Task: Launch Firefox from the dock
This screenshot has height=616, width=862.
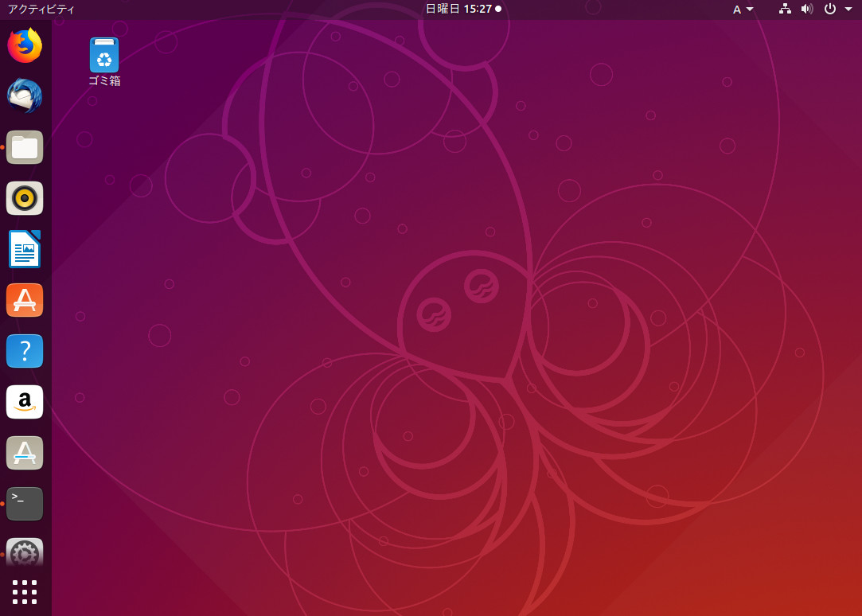Action: pyautogui.click(x=25, y=45)
